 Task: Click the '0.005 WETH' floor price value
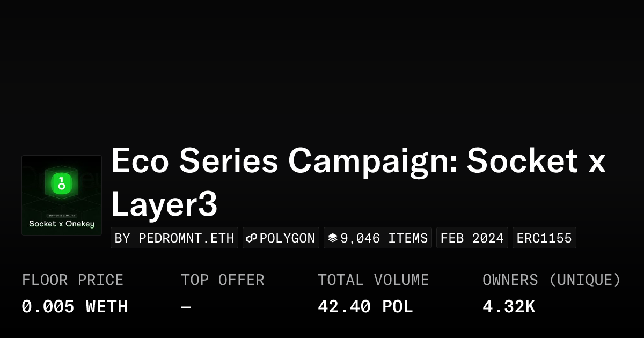coord(75,306)
